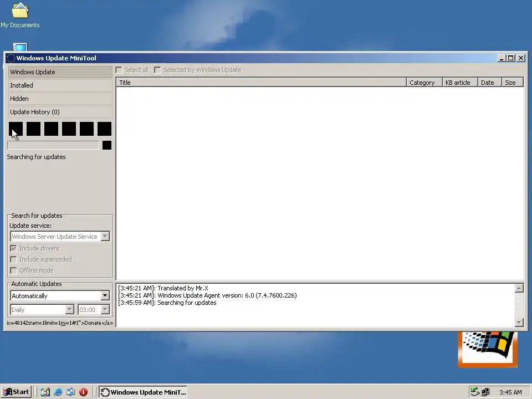Open the Update History (0) tab
Image resolution: width=532 pixels, height=399 pixels.
[60, 112]
